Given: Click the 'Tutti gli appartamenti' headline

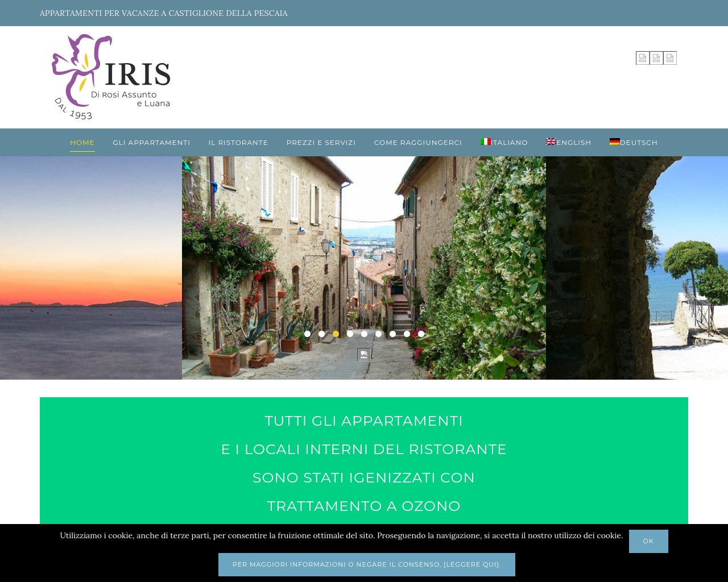Looking at the screenshot, I should 364,421.
